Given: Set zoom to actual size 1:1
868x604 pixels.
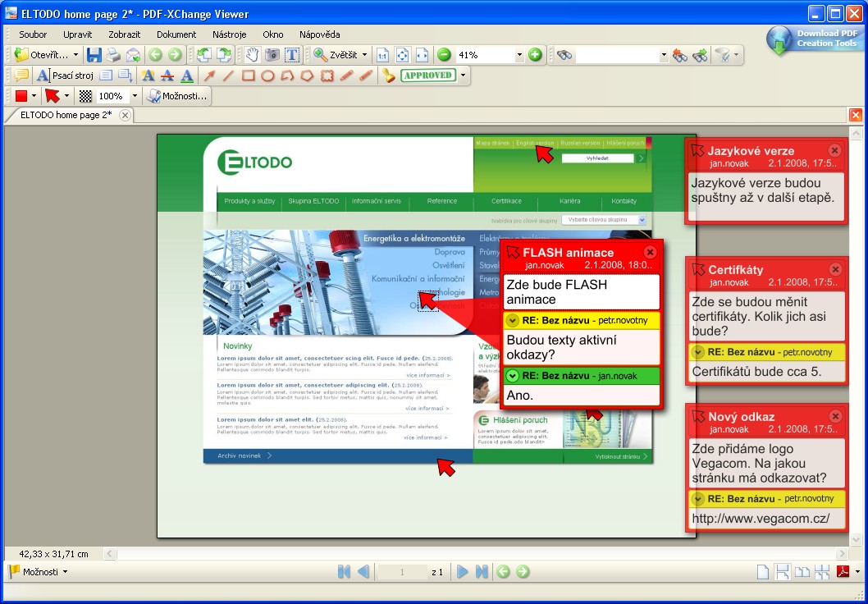Looking at the screenshot, I should pos(382,55).
